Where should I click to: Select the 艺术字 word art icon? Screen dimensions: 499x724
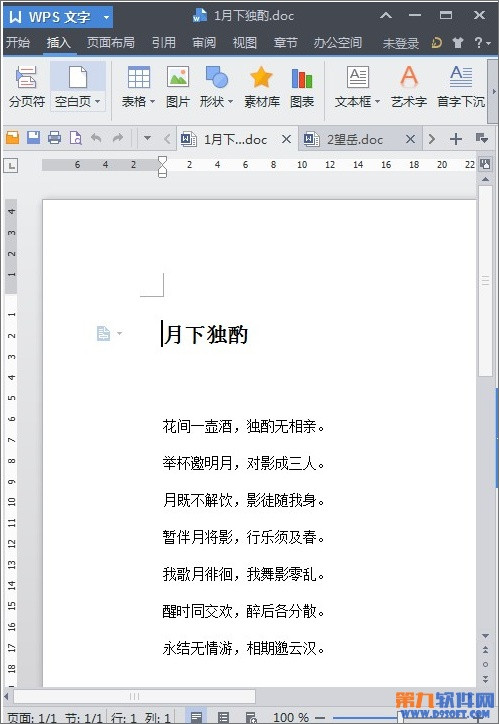pos(409,87)
